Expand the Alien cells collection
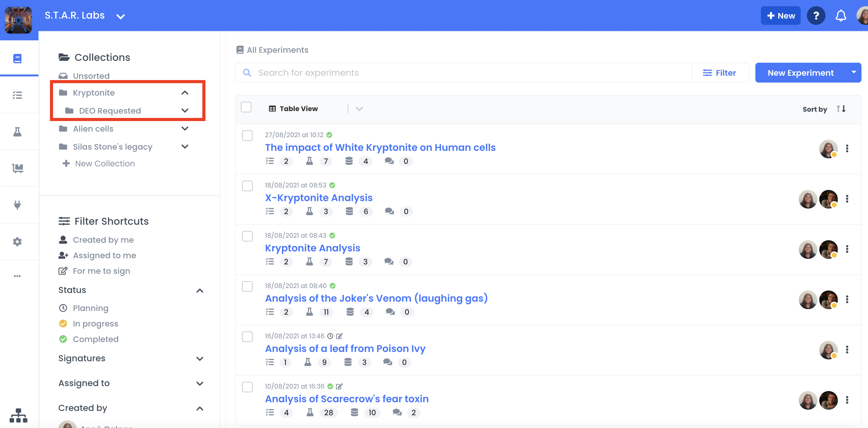868x428 pixels. coord(185,128)
